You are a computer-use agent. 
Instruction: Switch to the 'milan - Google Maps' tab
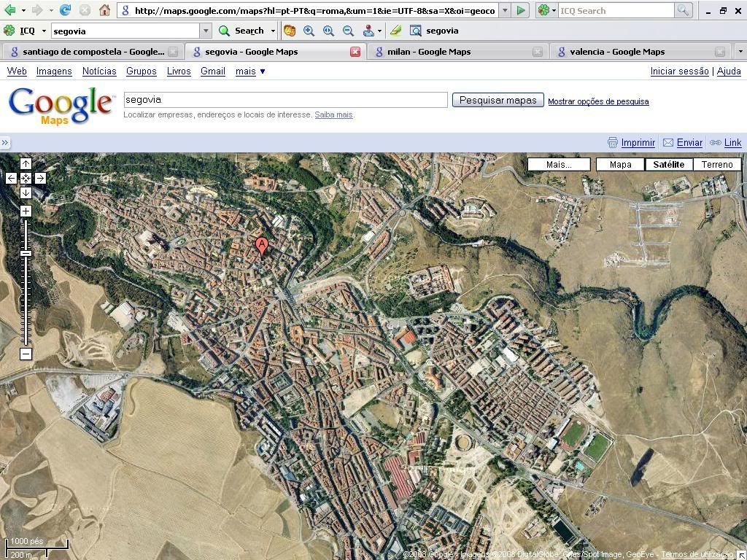pos(429,52)
